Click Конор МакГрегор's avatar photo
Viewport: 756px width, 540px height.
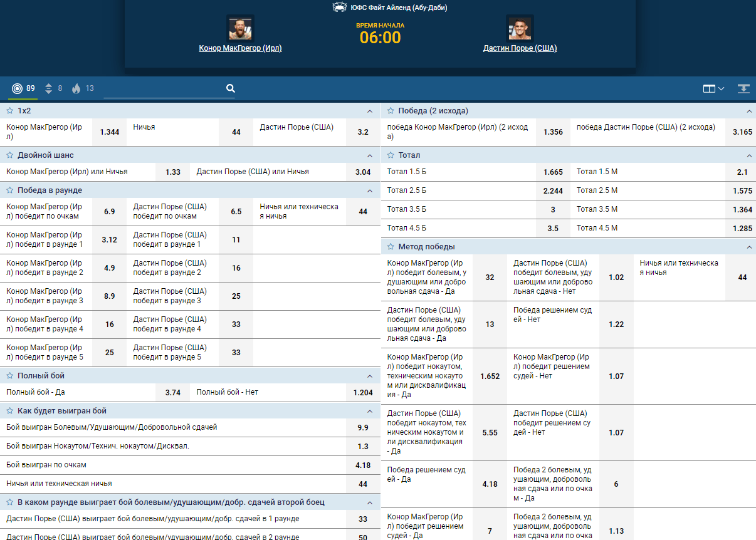point(240,28)
